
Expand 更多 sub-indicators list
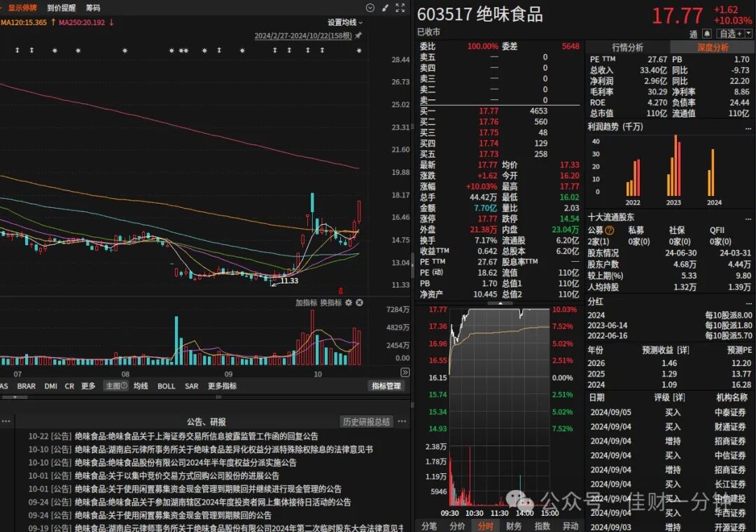click(88, 386)
